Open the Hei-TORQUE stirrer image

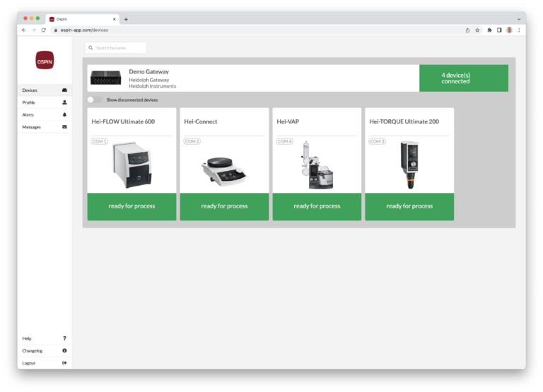409,165
